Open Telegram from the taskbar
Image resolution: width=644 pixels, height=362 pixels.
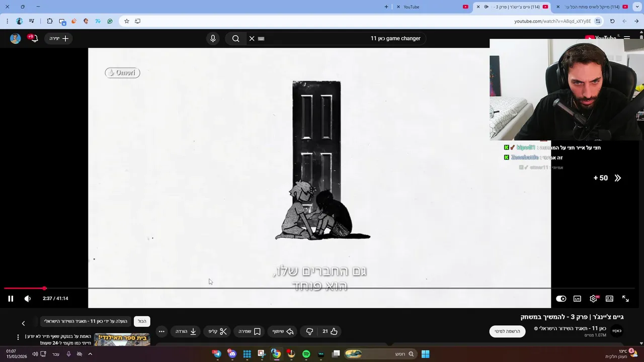(217, 354)
